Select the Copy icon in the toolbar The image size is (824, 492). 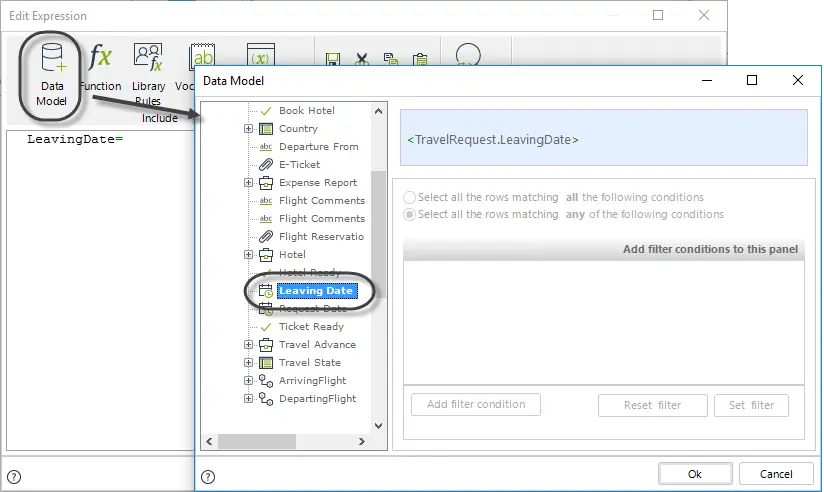tap(390, 59)
